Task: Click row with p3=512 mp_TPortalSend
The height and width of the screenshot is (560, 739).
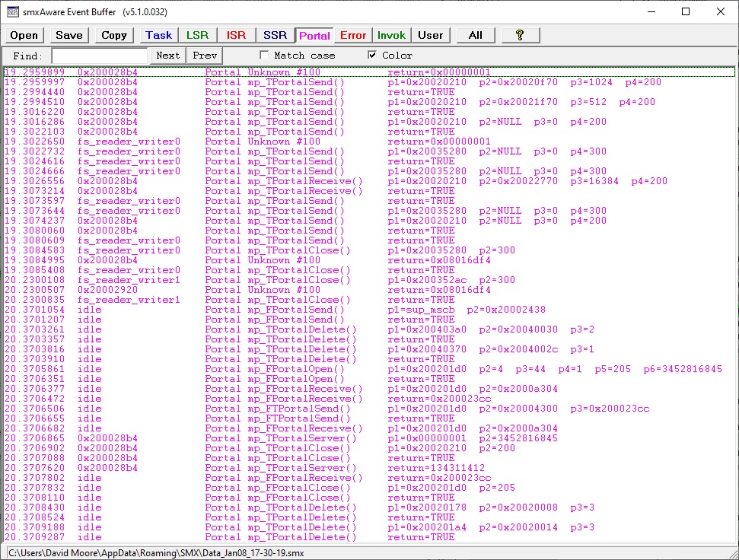Action: click(x=370, y=102)
